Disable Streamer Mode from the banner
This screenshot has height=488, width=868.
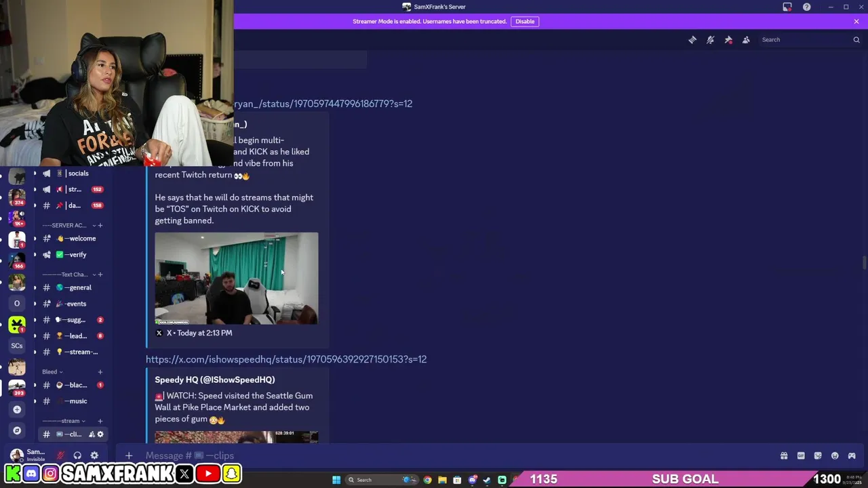point(525,21)
